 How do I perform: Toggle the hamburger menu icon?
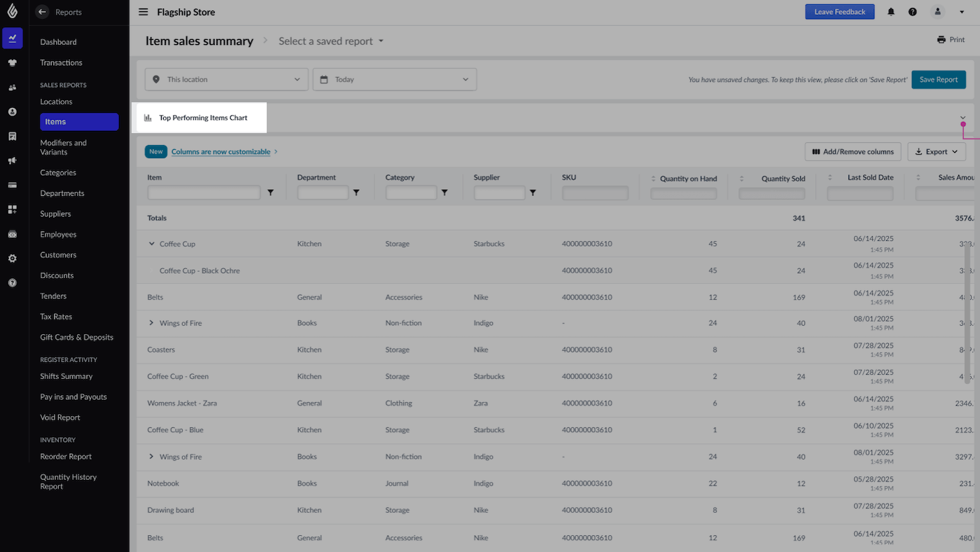pyautogui.click(x=143, y=12)
